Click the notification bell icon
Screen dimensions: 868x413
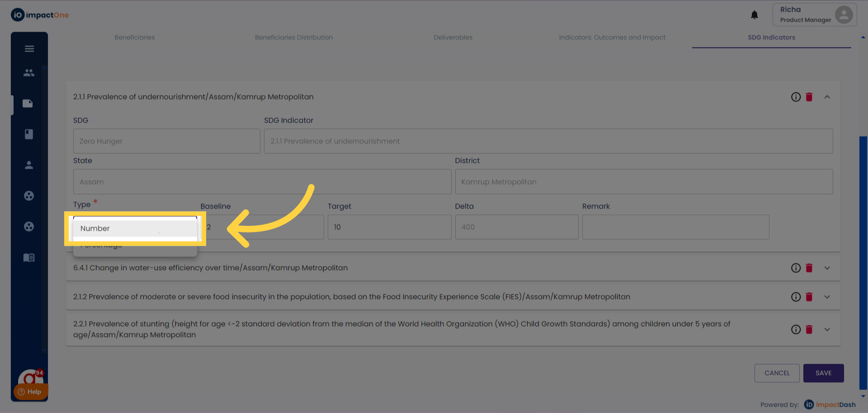[x=754, y=15]
